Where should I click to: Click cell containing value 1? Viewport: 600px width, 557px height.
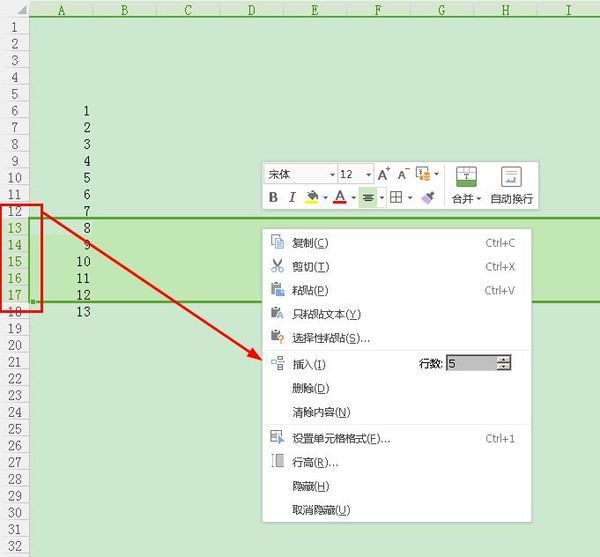[x=62, y=111]
